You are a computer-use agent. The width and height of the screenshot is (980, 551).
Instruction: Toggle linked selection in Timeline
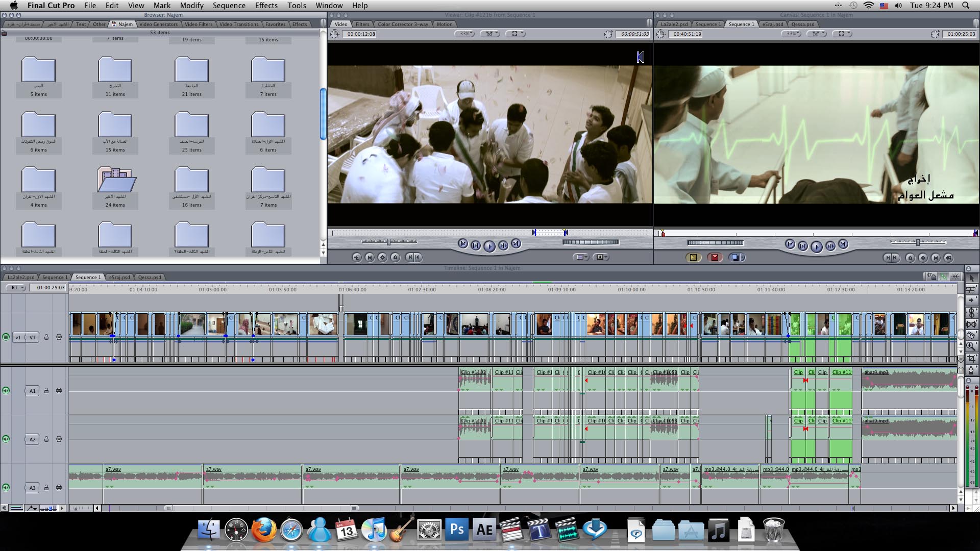point(943,277)
